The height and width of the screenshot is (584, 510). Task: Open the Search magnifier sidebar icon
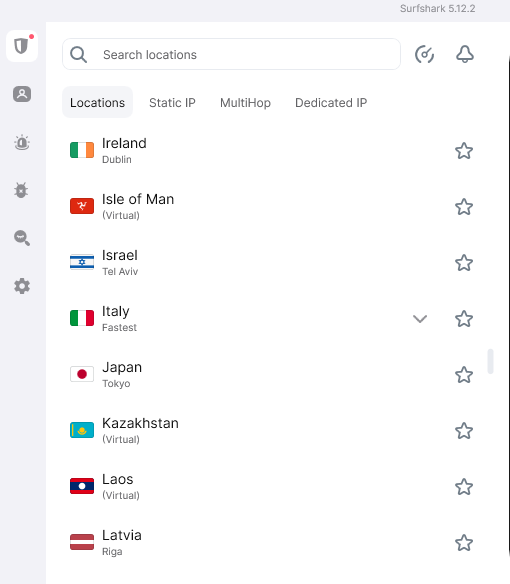22,238
